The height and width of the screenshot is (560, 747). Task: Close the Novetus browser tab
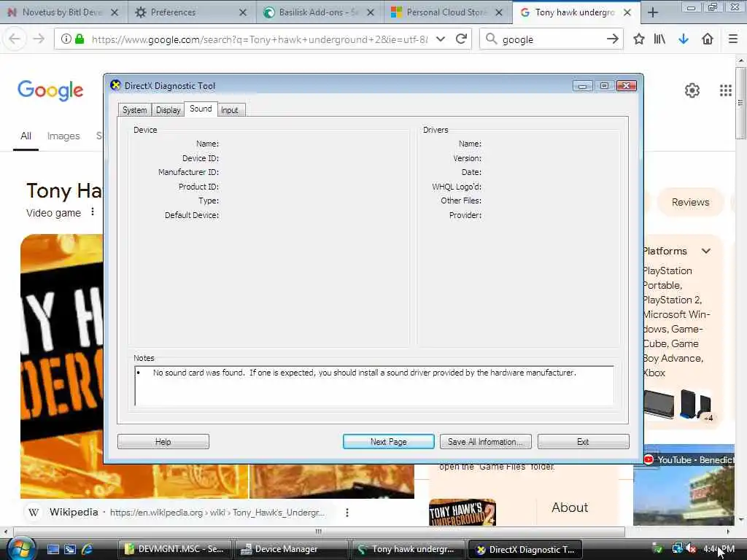pos(115,12)
